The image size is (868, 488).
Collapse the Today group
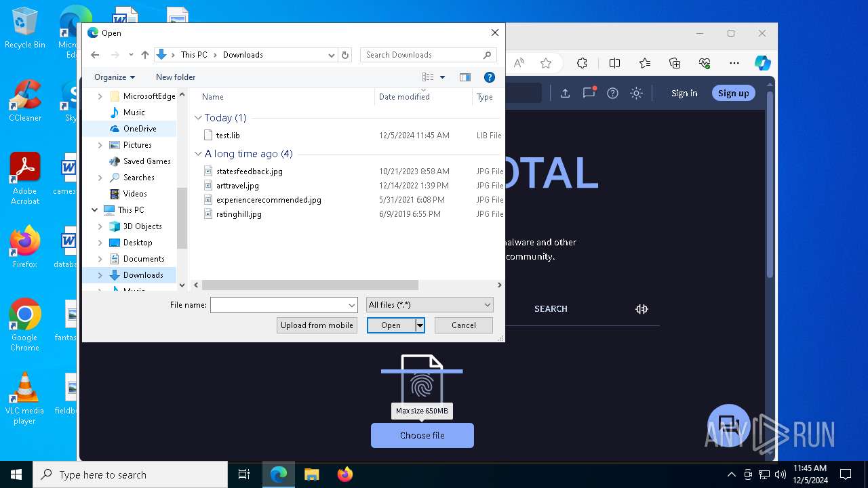click(198, 118)
